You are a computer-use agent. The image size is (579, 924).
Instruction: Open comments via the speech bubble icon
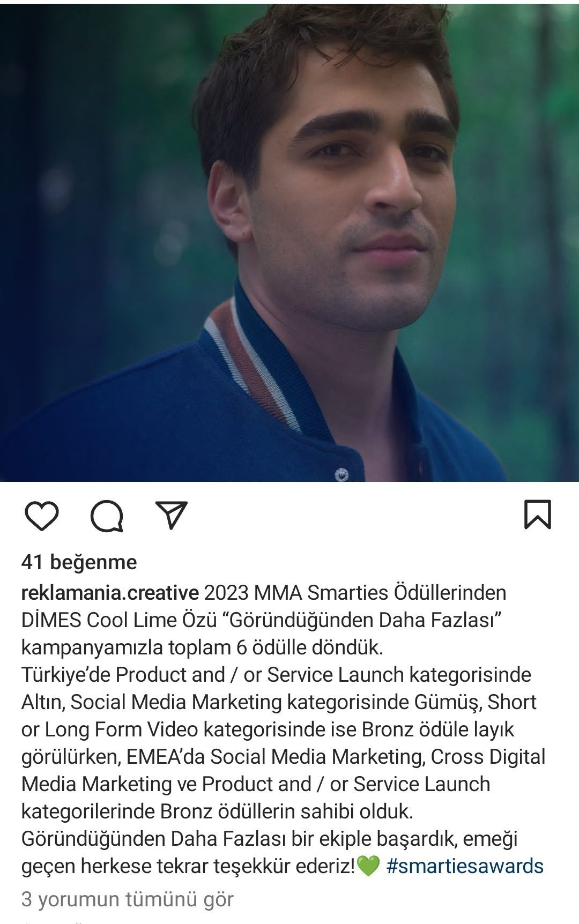coord(107,516)
